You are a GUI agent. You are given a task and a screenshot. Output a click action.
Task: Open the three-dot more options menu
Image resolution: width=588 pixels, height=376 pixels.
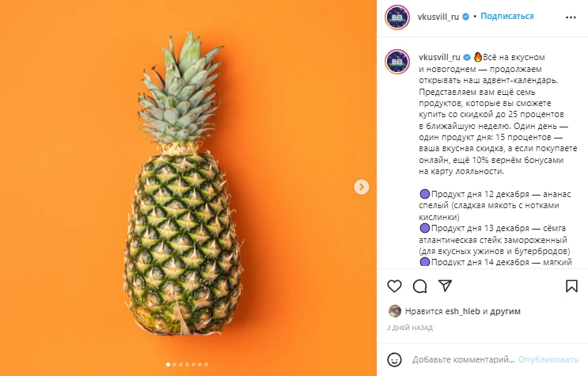[x=571, y=17]
